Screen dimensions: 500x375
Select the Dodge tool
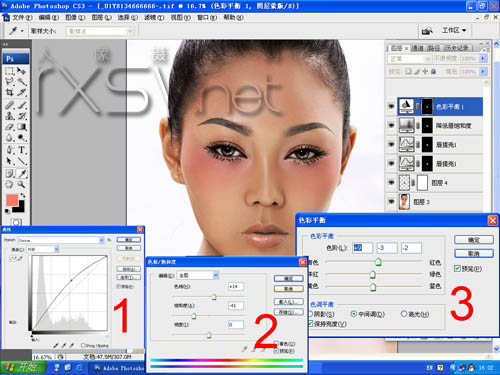[22, 138]
